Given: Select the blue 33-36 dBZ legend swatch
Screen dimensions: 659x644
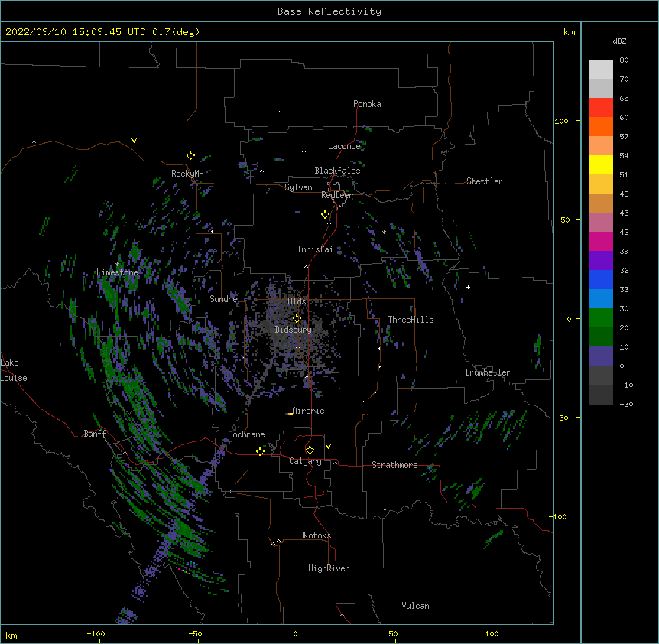Looking at the screenshot, I should pos(601,279).
